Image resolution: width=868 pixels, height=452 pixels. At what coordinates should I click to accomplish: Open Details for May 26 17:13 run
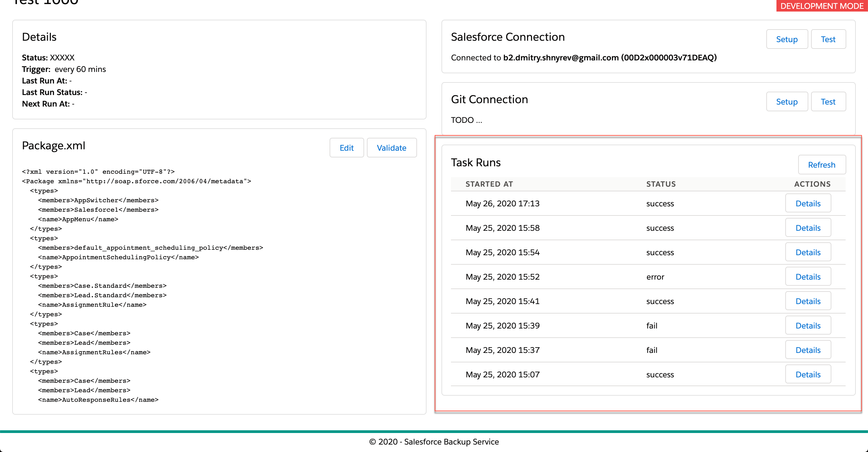click(x=808, y=204)
